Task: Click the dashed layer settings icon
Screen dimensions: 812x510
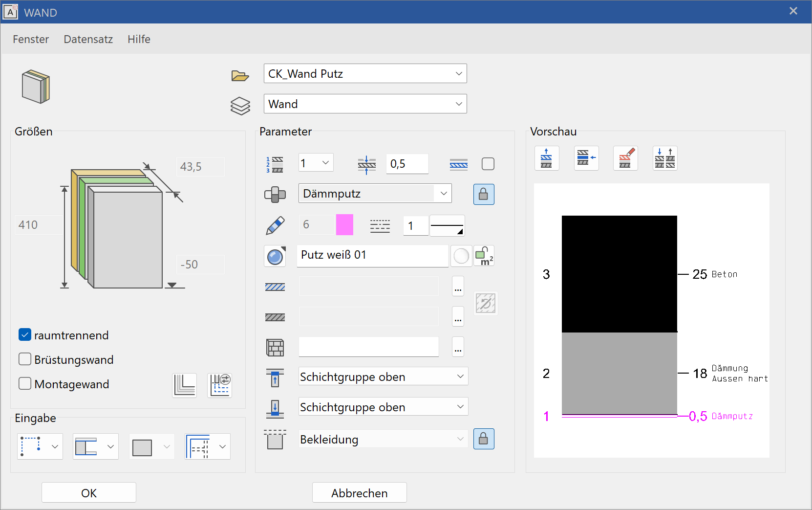Action: (220, 385)
